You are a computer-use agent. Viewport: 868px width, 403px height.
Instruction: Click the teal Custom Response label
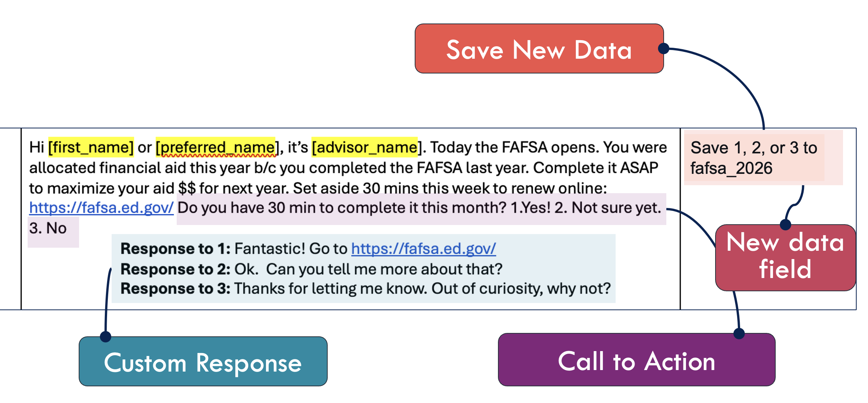pyautogui.click(x=203, y=362)
